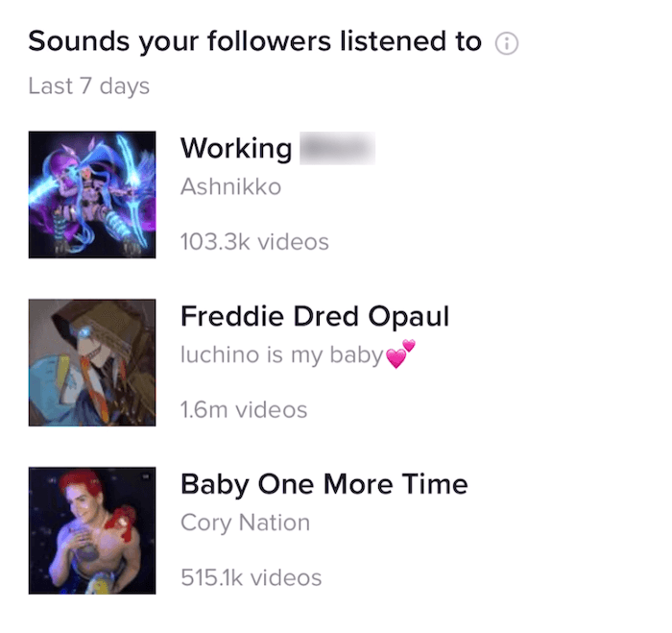The height and width of the screenshot is (633, 672).
Task: Click the info icon beside the heading
Action: coord(507,43)
